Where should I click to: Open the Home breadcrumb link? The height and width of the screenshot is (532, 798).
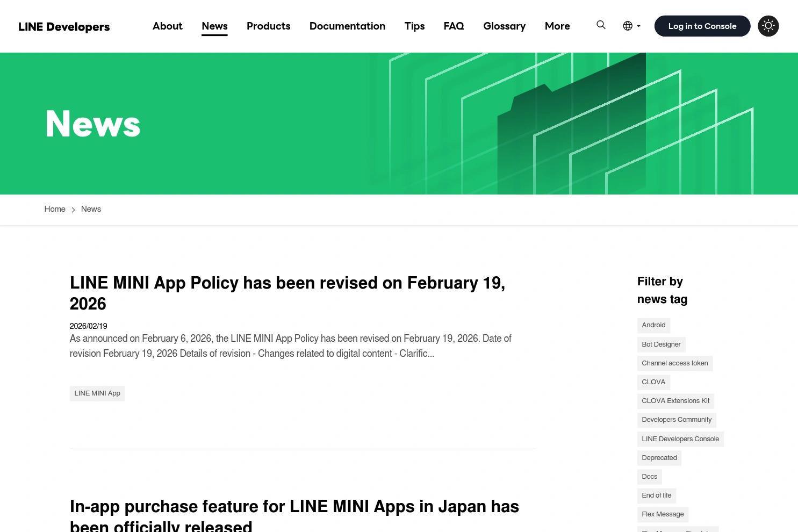point(55,209)
